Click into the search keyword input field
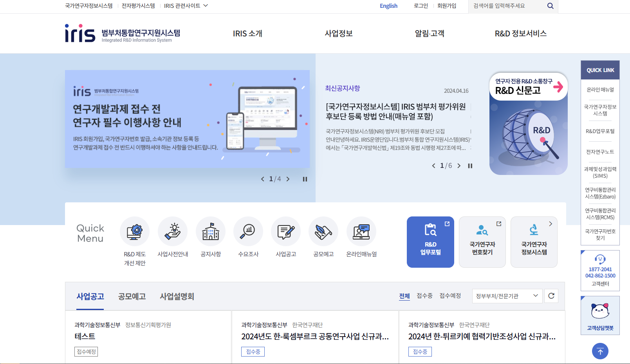Screen dimensions: 630x364 click(x=508, y=6)
